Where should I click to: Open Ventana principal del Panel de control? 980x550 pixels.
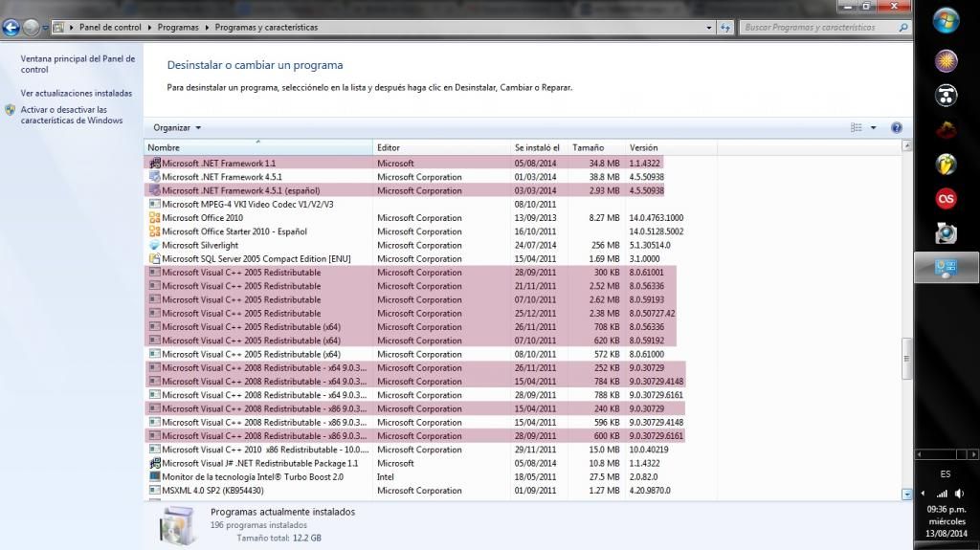click(x=78, y=64)
